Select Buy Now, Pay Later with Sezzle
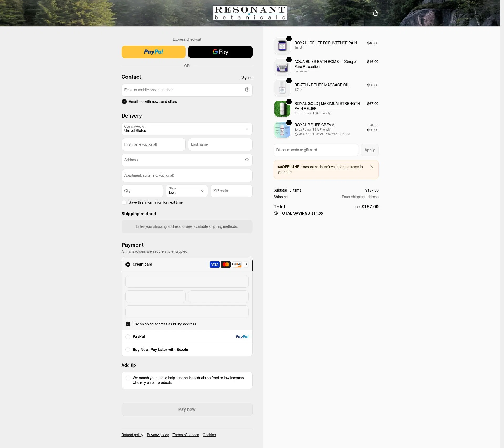Image resolution: width=504 pixels, height=448 pixels. [128, 350]
